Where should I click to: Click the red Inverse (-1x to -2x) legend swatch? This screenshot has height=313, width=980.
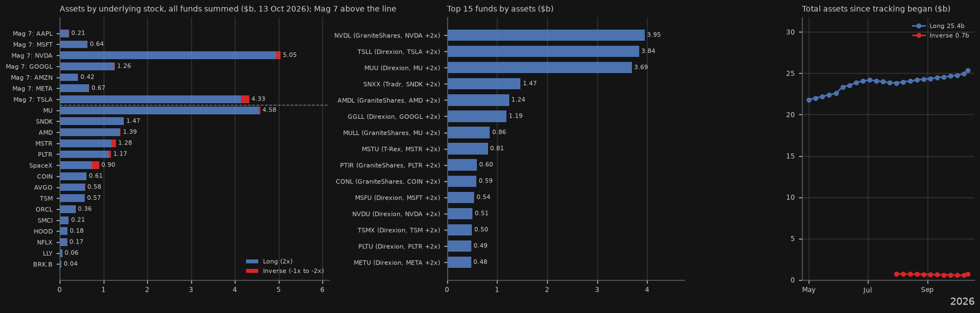pos(252,271)
